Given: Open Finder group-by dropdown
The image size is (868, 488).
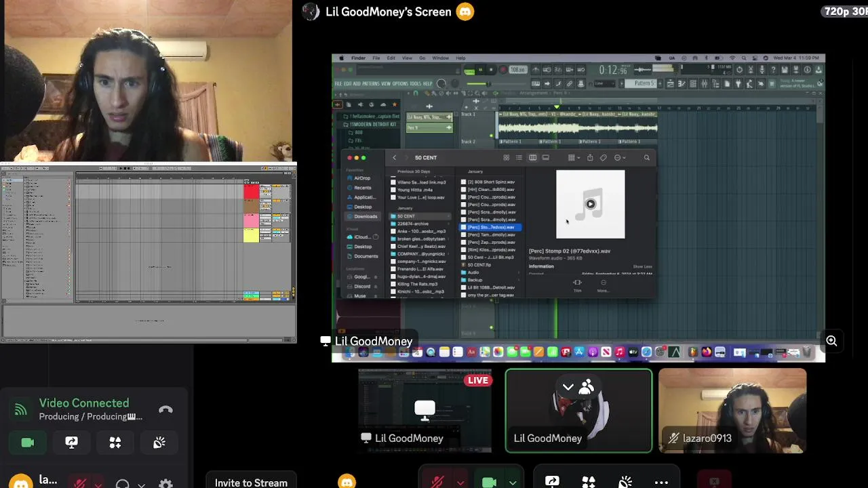Looking at the screenshot, I should tap(574, 158).
